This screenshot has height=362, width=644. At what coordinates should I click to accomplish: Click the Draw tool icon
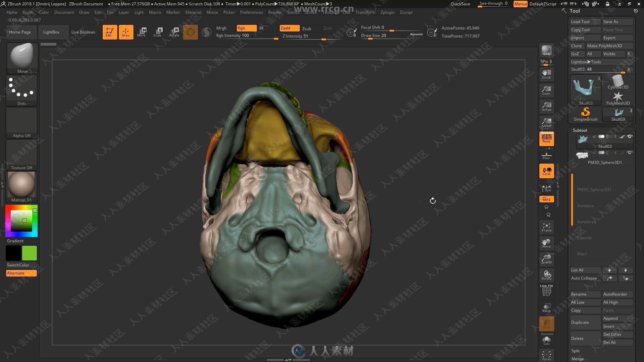125,32
